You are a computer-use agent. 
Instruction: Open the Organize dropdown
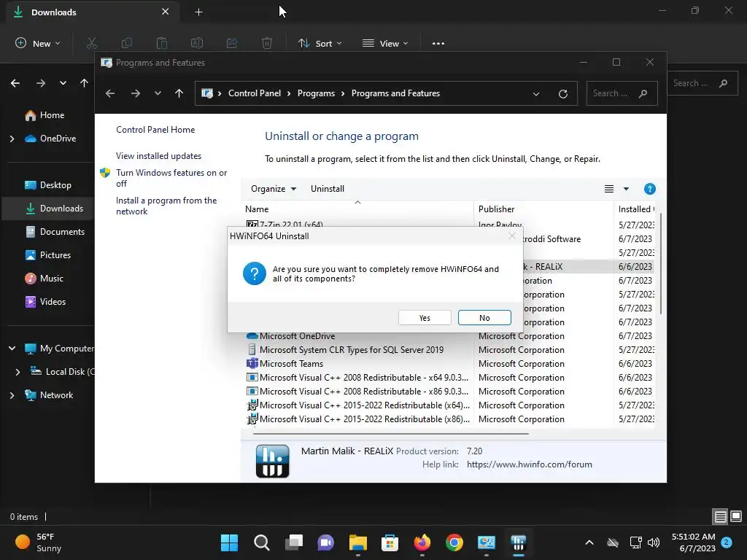coord(274,189)
